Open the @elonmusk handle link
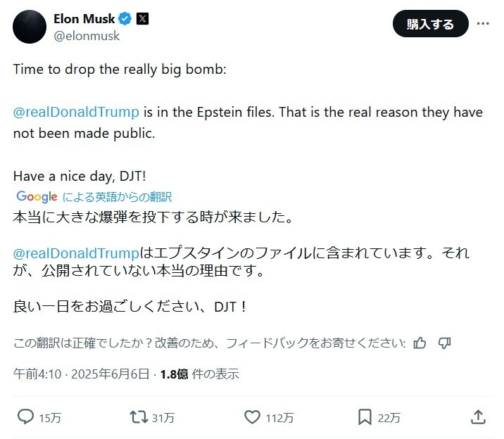504x439 pixels. (x=87, y=36)
